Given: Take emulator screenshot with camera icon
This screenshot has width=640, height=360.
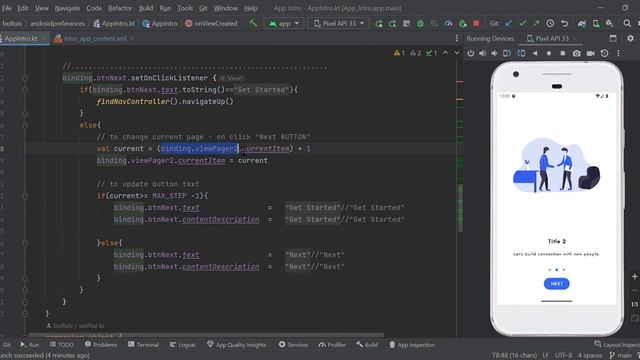Looking at the screenshot, I should pyautogui.click(x=576, y=53).
